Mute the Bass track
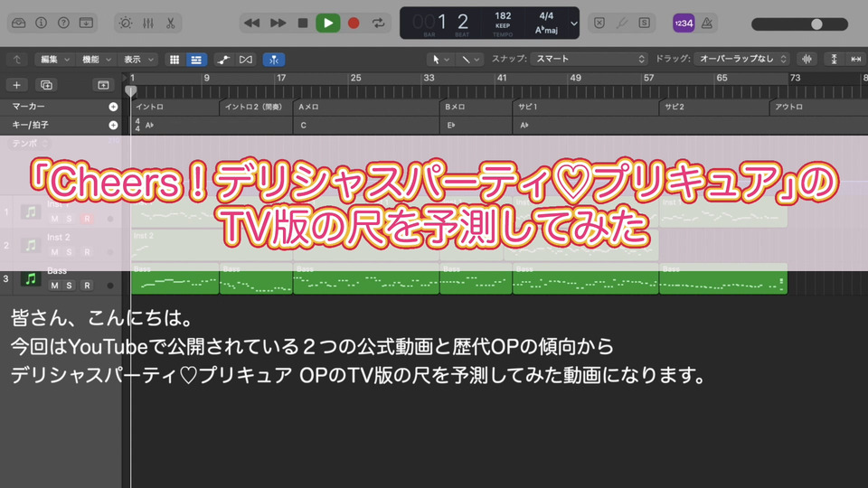The width and height of the screenshot is (868, 488). (54, 286)
